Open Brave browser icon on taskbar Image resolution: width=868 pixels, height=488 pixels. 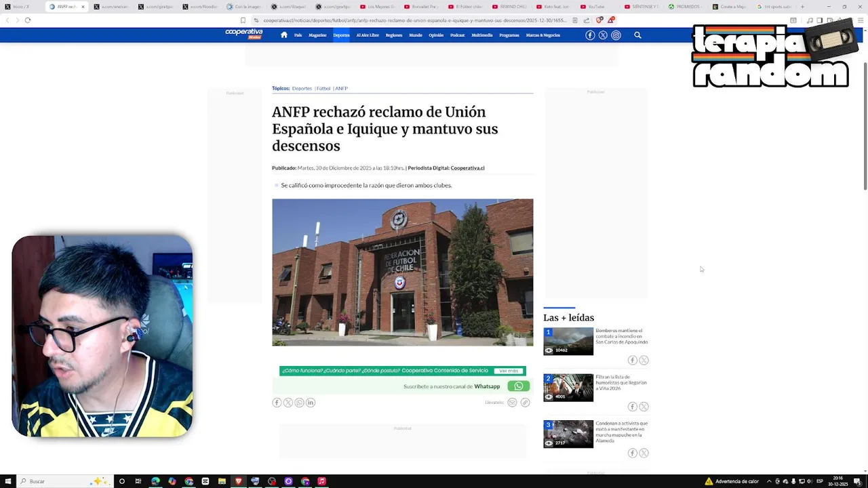tap(239, 481)
